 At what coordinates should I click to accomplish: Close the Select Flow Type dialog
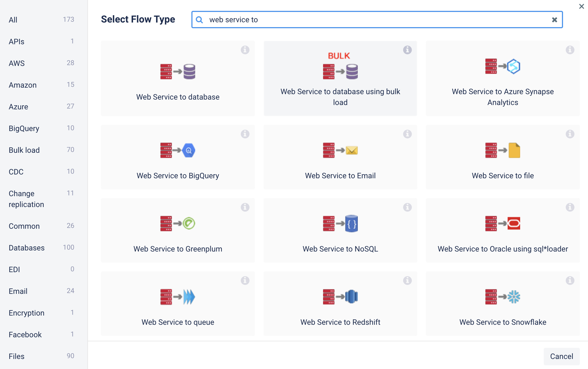click(581, 6)
